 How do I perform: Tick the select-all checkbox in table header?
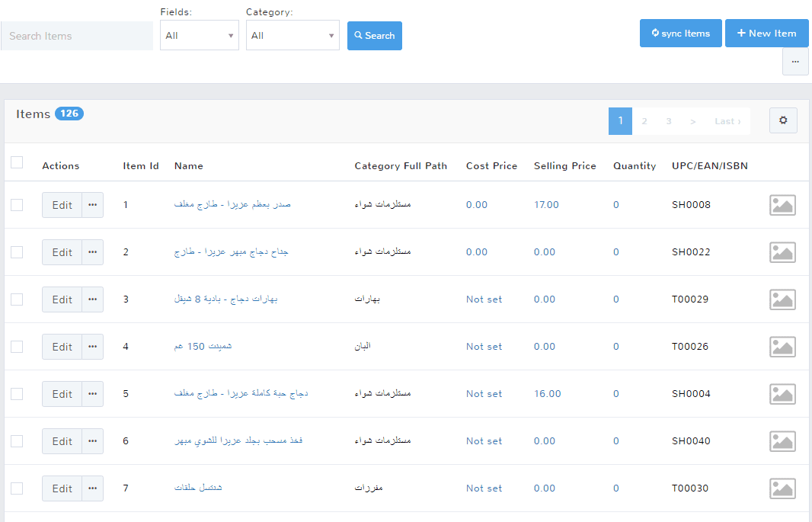[17, 162]
